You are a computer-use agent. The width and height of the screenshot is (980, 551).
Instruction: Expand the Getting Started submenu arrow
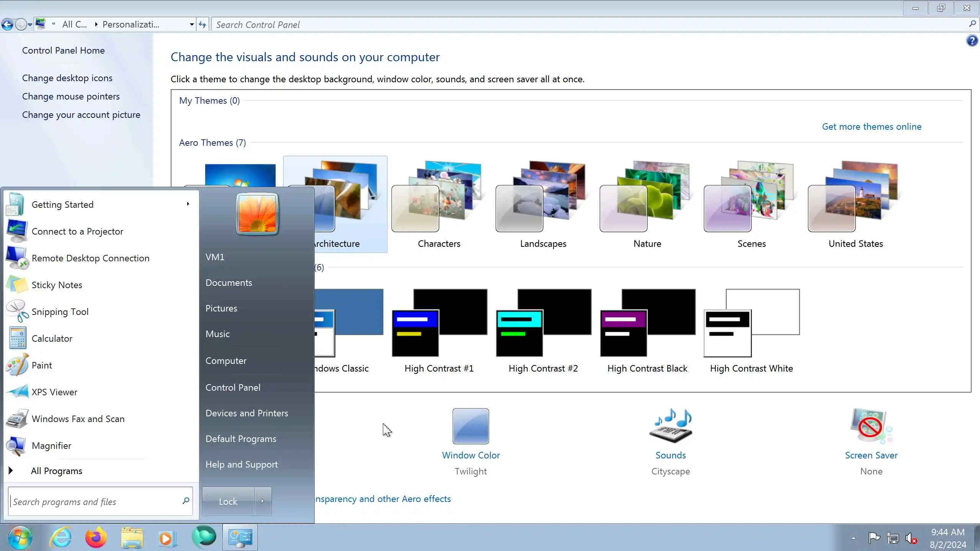point(188,204)
